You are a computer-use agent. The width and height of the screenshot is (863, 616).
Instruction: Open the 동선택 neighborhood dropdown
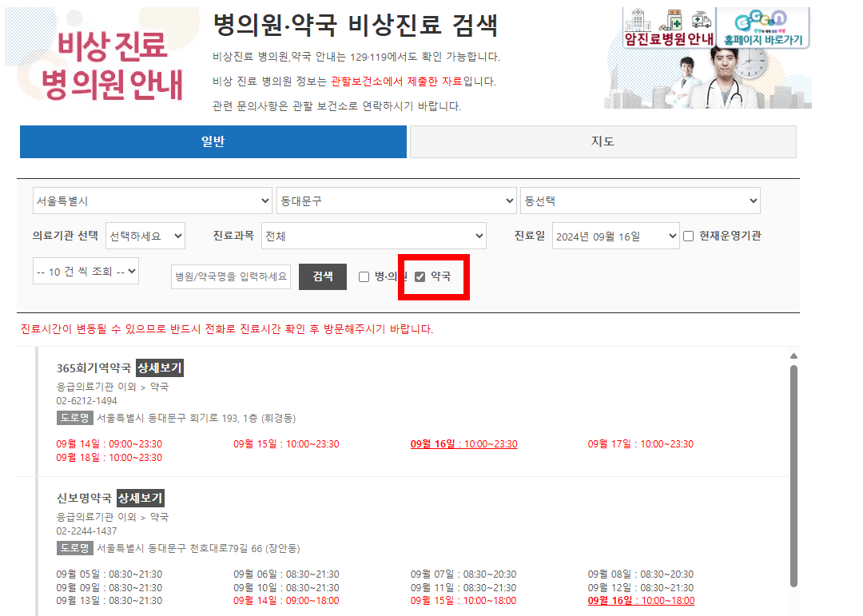coord(640,201)
